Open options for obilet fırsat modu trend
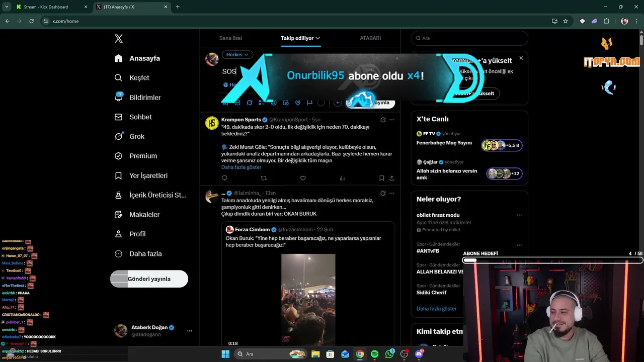The height and width of the screenshot is (362, 644). pos(519,215)
